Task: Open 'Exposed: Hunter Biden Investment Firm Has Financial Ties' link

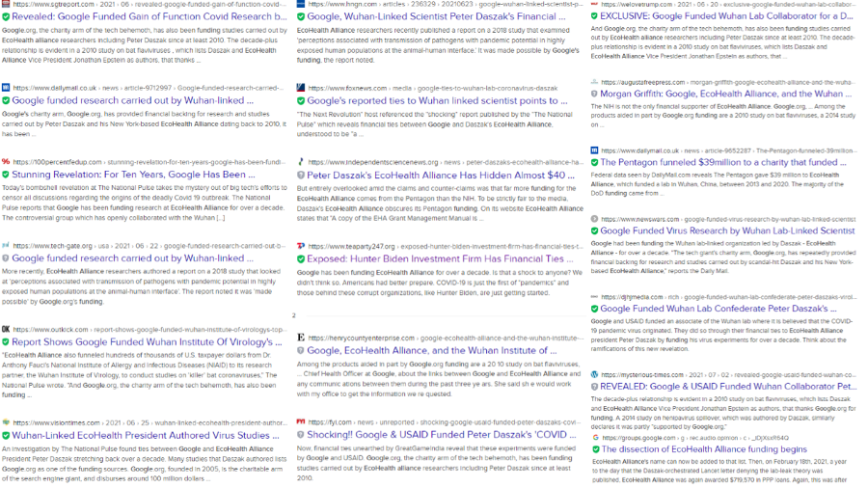Action: [440, 258]
